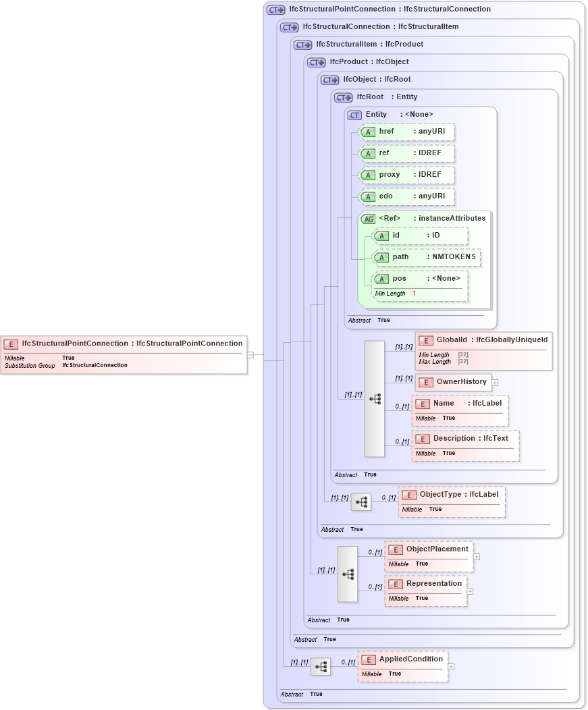Select the E icon for AppliedCondition element

tap(367, 659)
